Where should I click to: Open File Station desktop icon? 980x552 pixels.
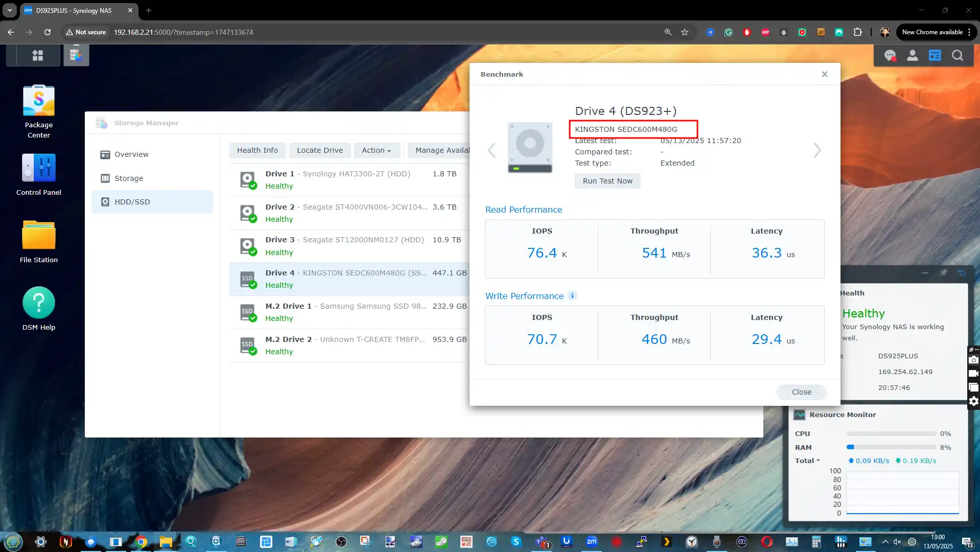pos(39,242)
